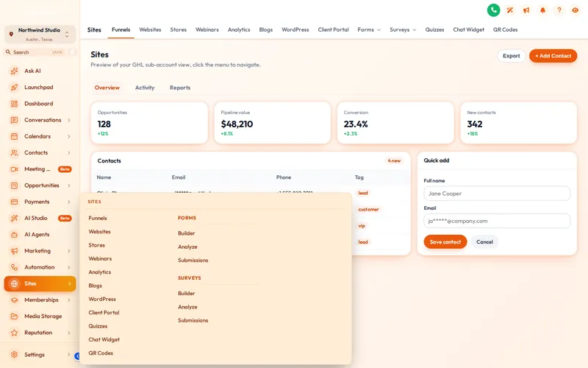
Task: Expand the Opportunities submenu chevron
Action: coord(69,185)
